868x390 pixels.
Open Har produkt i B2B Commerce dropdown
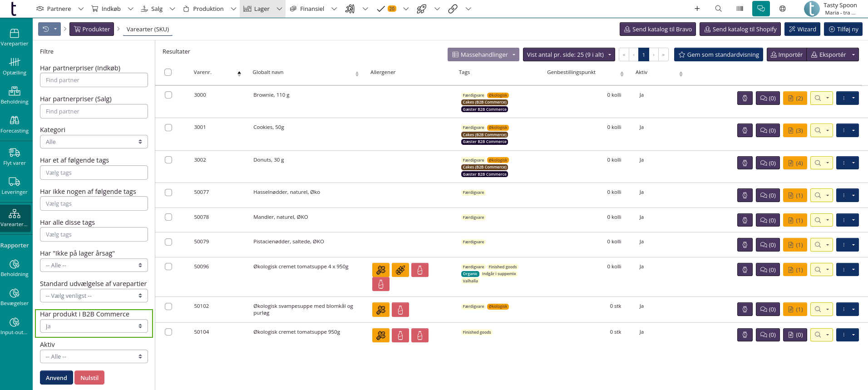94,326
